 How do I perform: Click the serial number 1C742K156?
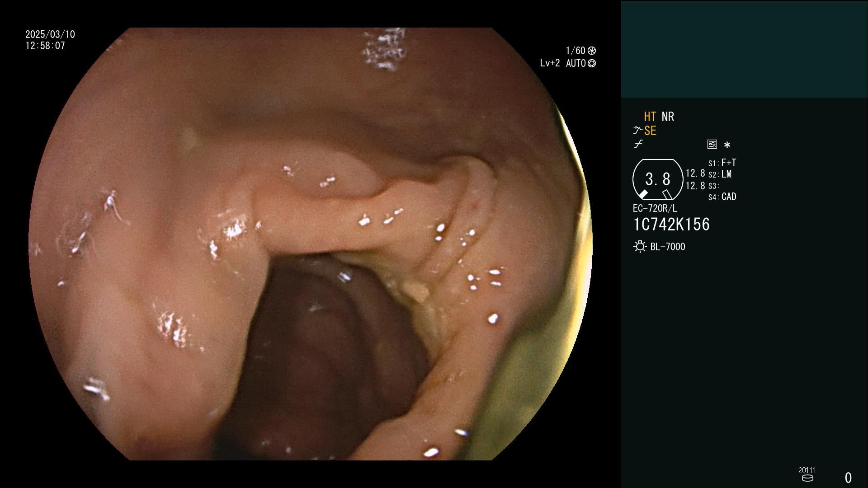[x=671, y=225]
